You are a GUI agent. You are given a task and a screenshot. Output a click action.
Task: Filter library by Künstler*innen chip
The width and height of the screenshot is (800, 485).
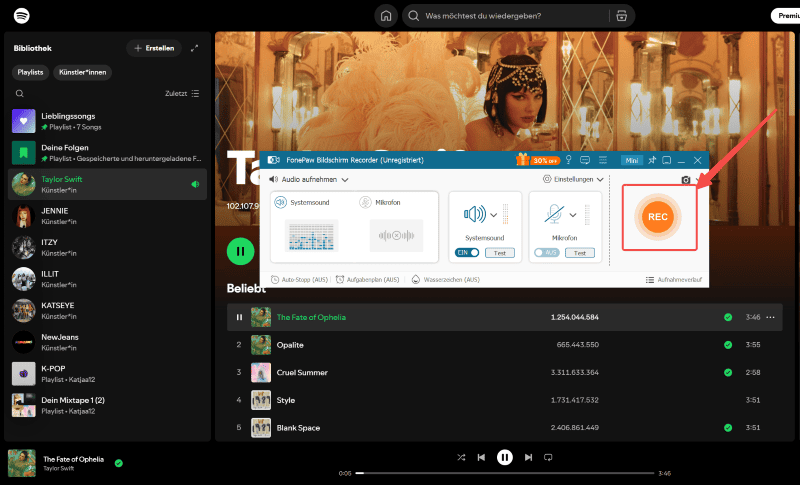click(x=83, y=72)
